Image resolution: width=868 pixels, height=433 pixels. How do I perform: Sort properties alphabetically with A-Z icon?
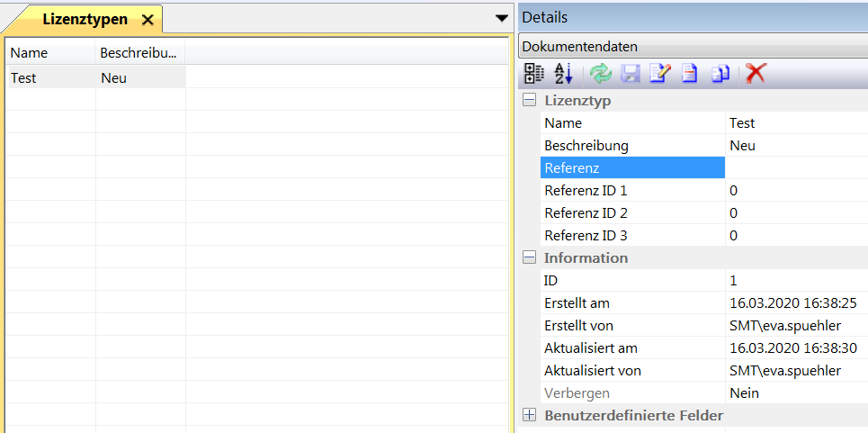[x=563, y=75]
